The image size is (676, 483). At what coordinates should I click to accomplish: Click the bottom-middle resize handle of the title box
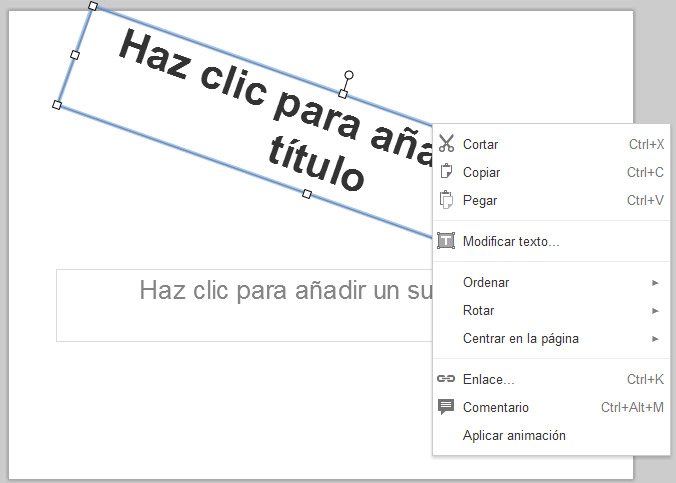coord(307,193)
